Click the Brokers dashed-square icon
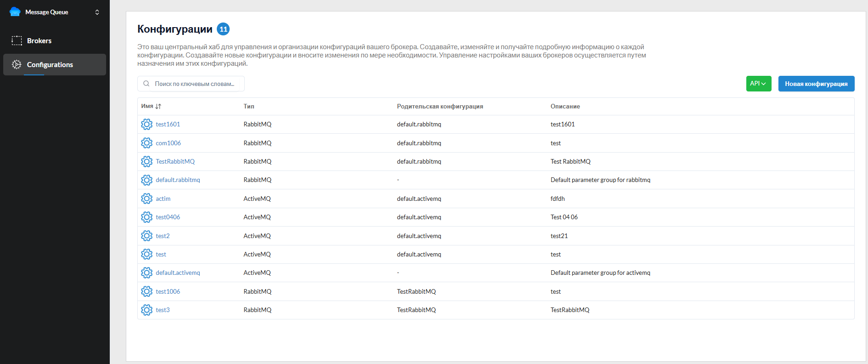 click(17, 40)
